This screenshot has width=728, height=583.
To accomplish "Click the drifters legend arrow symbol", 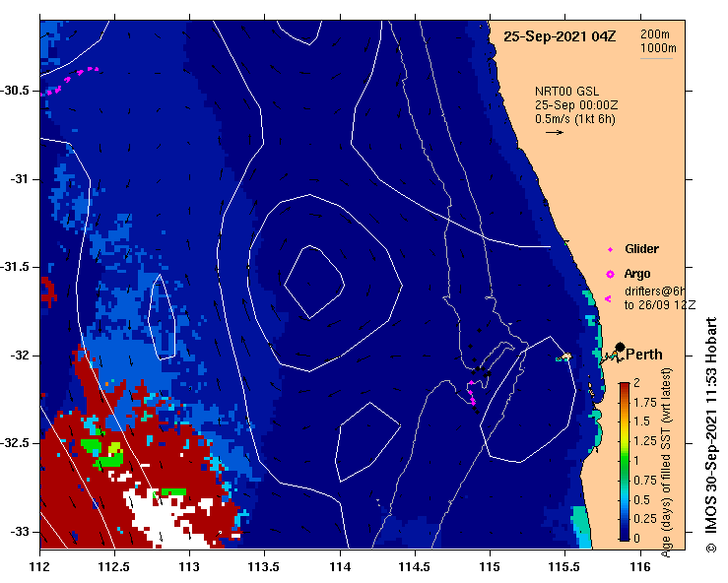I will click(x=608, y=299).
